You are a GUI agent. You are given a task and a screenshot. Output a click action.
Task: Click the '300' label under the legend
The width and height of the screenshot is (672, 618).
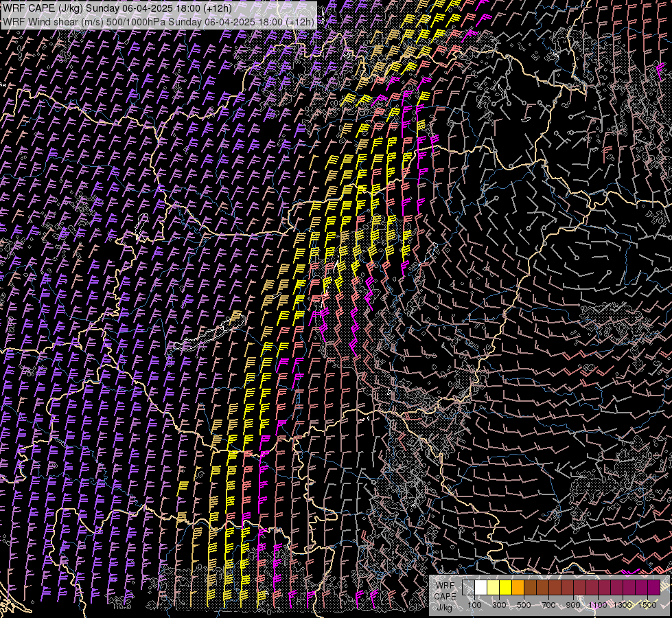pos(499,605)
